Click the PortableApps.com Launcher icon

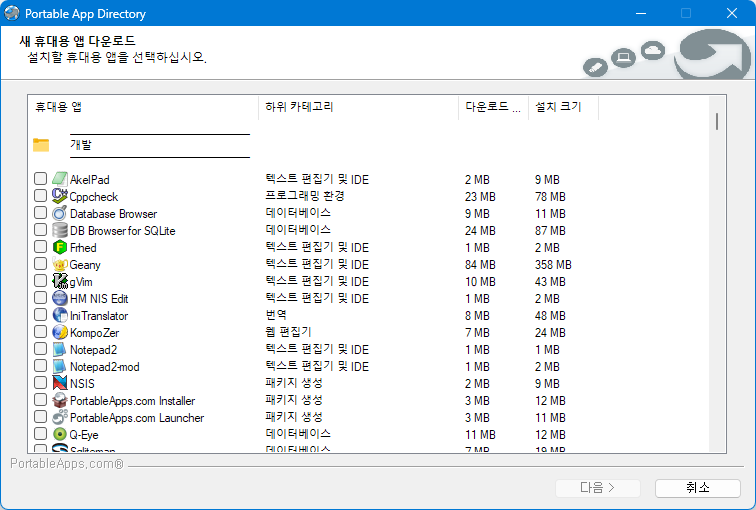point(60,417)
